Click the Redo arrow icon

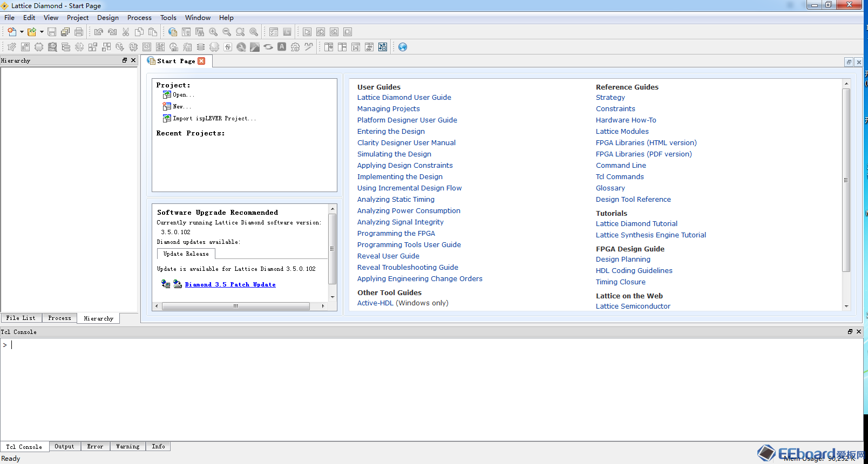(112, 32)
